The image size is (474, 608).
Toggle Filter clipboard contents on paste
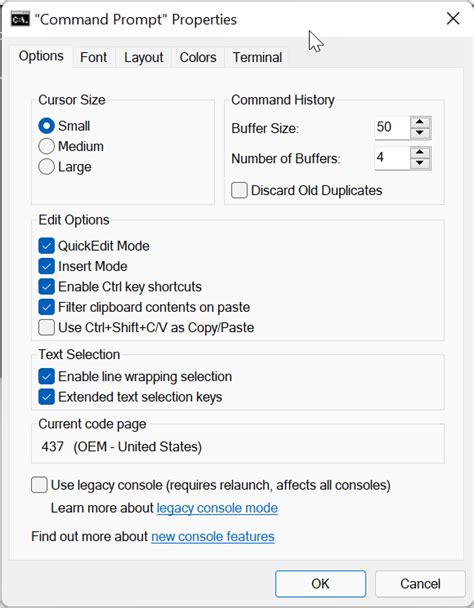pyautogui.click(x=47, y=307)
